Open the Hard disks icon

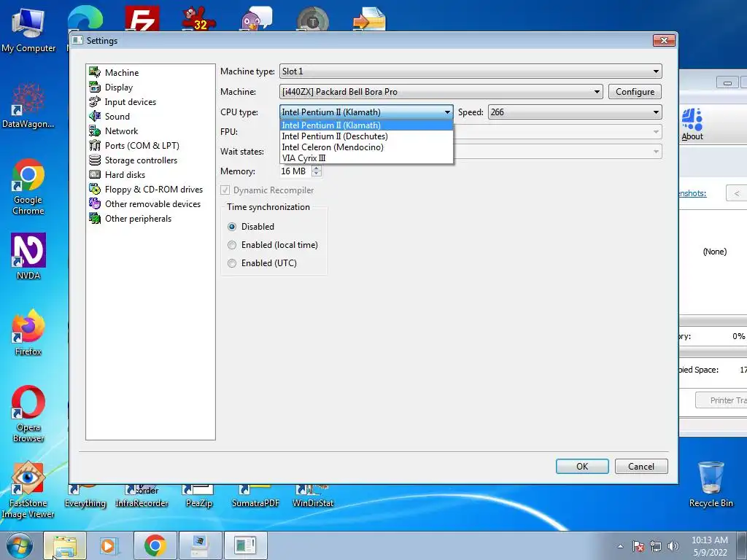point(95,174)
